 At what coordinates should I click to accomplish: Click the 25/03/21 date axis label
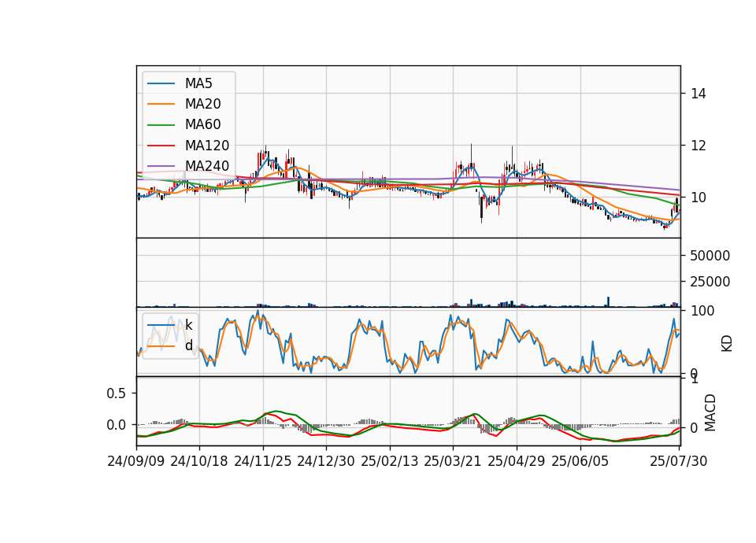[x=453, y=461]
